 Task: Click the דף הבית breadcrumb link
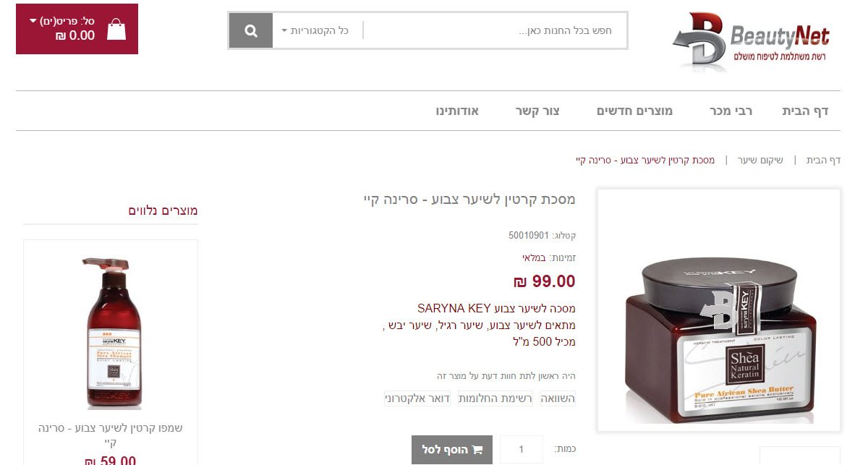[823, 160]
